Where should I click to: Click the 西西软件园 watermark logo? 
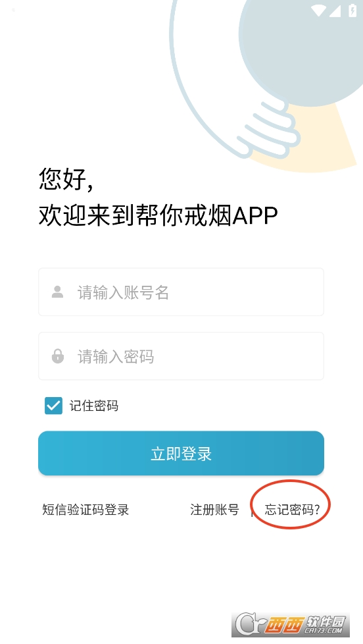[x=291, y=624]
